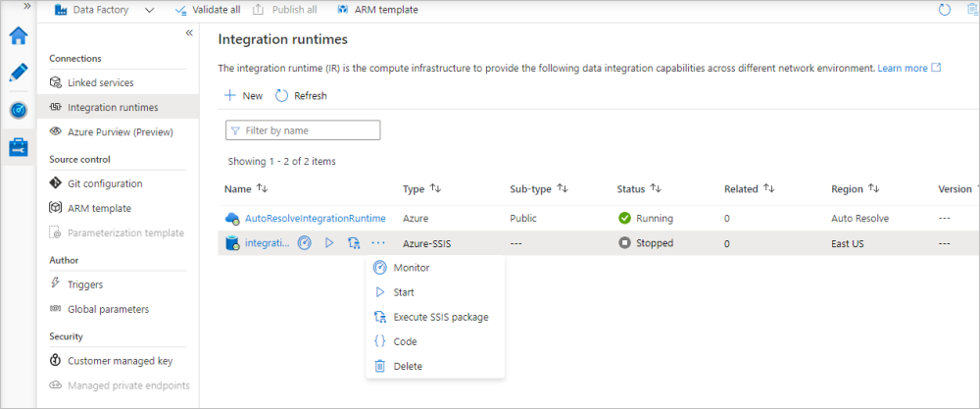The width and height of the screenshot is (980, 409).
Task: Open the Home icon in left rail
Action: pyautogui.click(x=19, y=36)
